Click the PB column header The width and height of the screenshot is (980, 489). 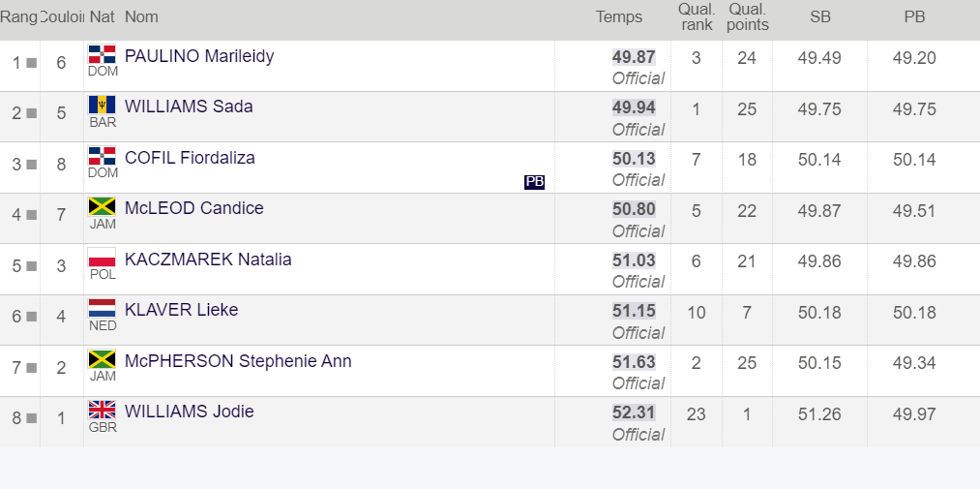(914, 17)
